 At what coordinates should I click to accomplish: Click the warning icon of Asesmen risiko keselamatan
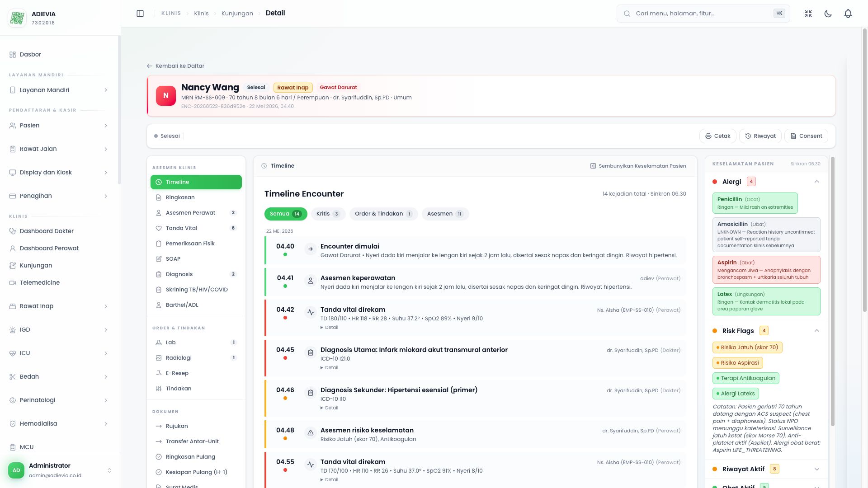pyautogui.click(x=311, y=433)
